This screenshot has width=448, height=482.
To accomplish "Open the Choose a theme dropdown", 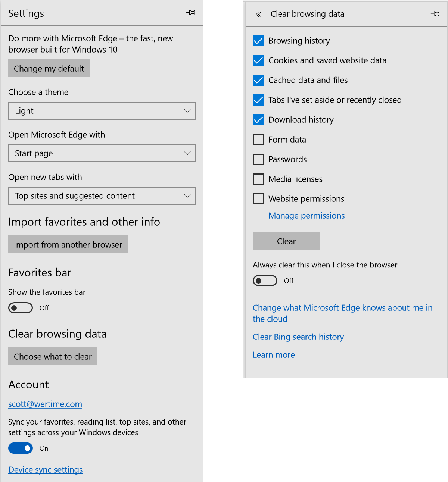I will (102, 111).
